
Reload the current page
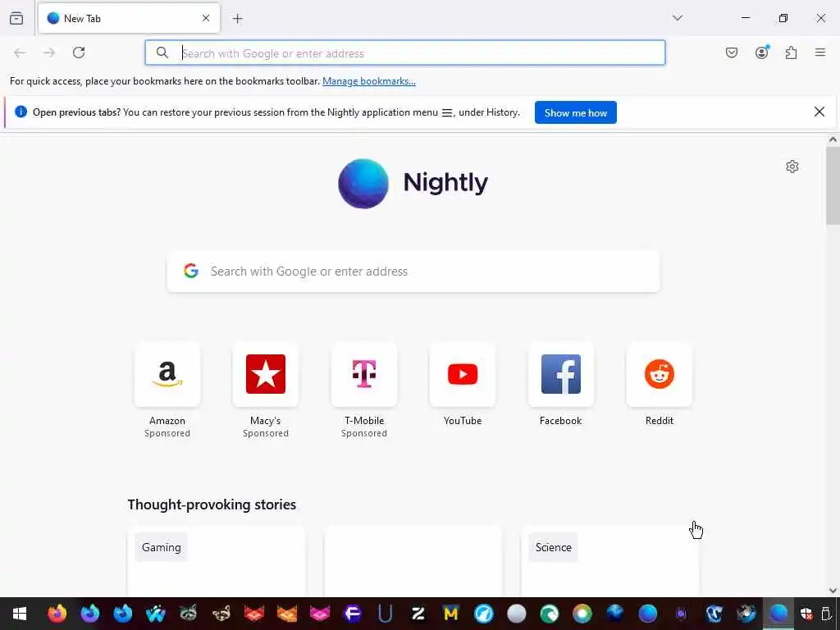point(79,52)
